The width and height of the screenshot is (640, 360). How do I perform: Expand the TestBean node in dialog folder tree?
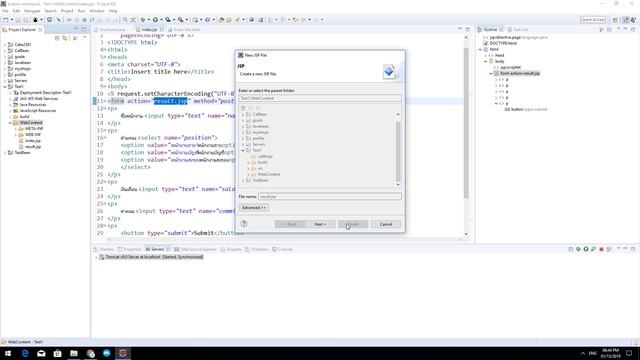243,180
